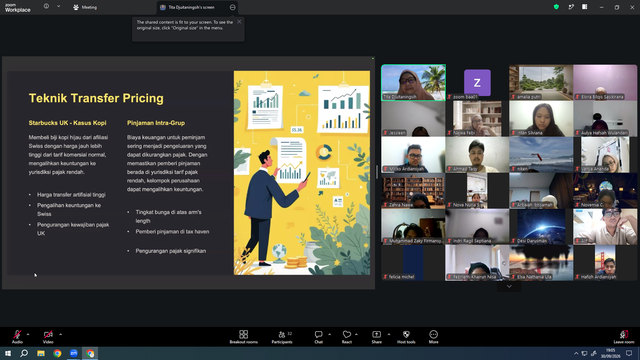Select Intan Silviana's video tile

[541, 118]
